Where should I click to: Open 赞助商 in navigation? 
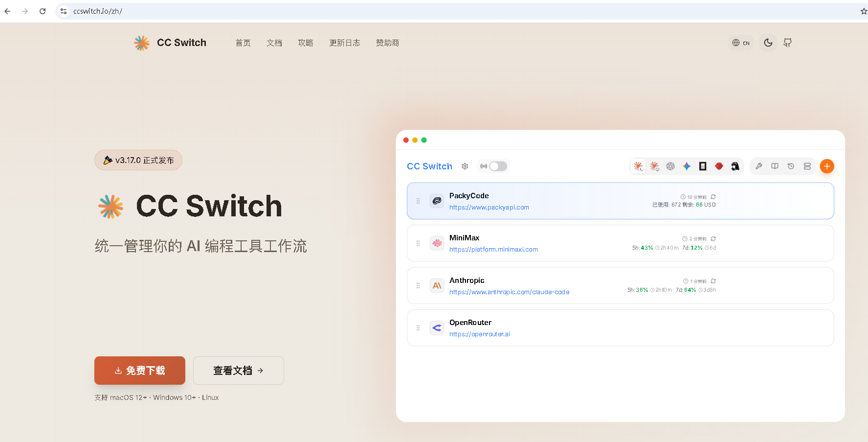click(388, 43)
